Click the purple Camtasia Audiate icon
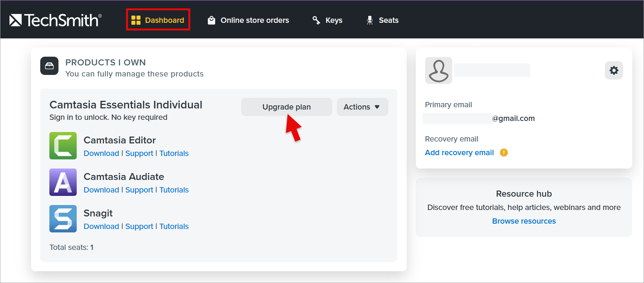644x283 pixels. [63, 182]
